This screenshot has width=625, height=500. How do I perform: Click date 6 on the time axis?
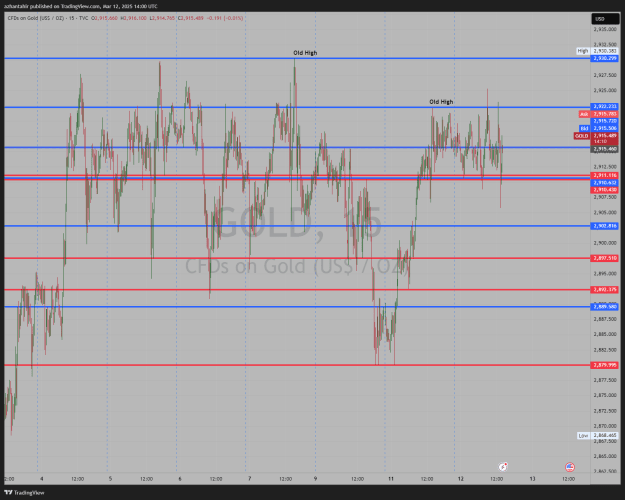(180, 478)
